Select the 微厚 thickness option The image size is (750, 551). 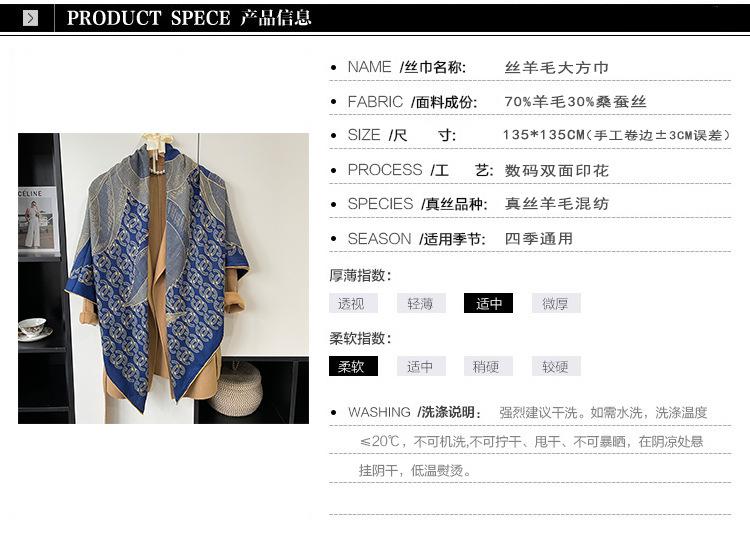click(x=556, y=303)
